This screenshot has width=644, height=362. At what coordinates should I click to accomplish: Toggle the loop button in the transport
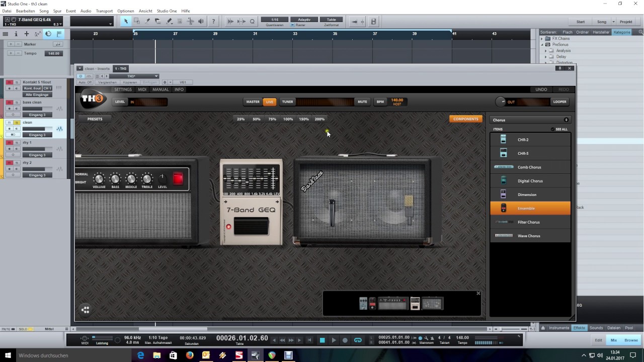pyautogui.click(x=358, y=340)
